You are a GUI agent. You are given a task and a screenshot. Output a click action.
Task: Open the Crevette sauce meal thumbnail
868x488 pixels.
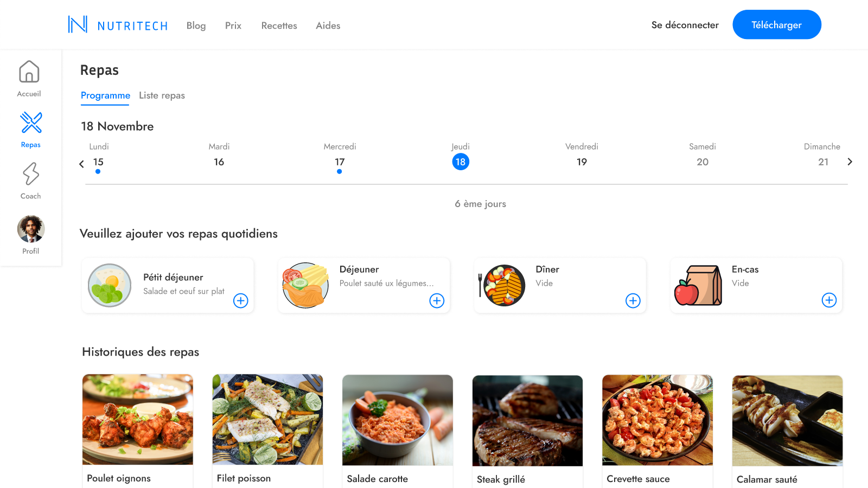[x=657, y=420]
